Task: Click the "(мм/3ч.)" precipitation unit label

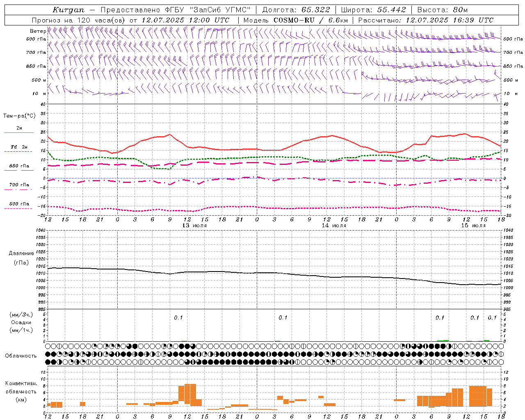Action: [x=21, y=315]
